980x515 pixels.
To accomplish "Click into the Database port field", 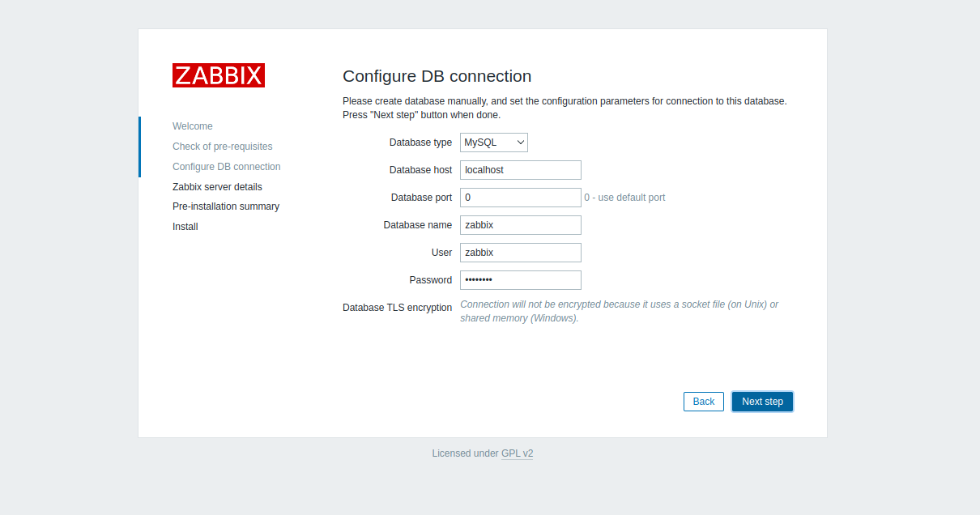I will tap(520, 198).
